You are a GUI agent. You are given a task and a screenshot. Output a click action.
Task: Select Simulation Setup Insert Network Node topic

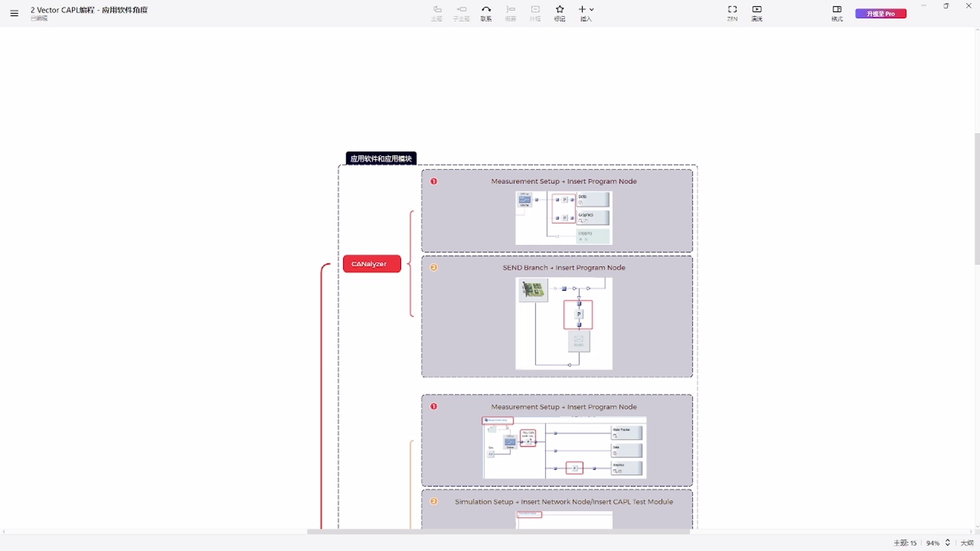(563, 502)
